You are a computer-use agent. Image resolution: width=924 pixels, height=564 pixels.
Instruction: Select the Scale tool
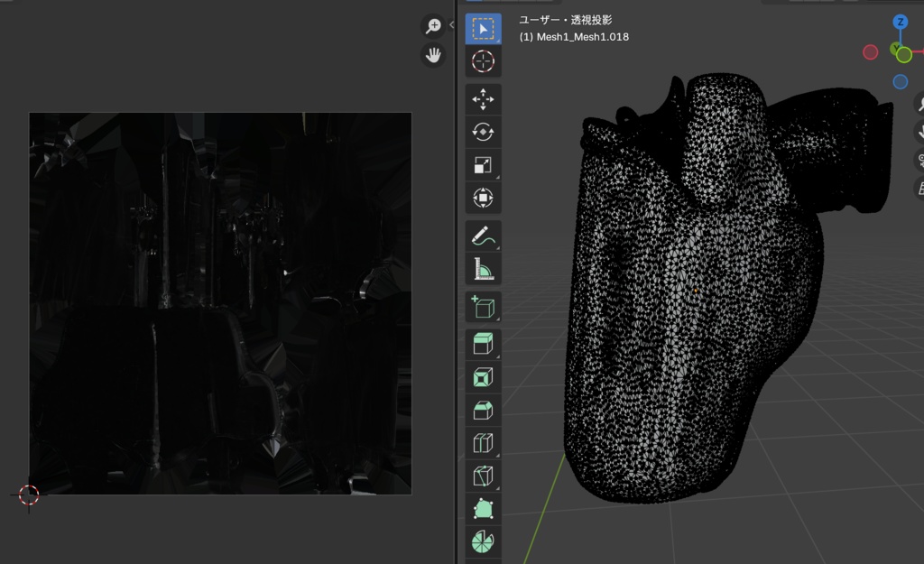[483, 164]
